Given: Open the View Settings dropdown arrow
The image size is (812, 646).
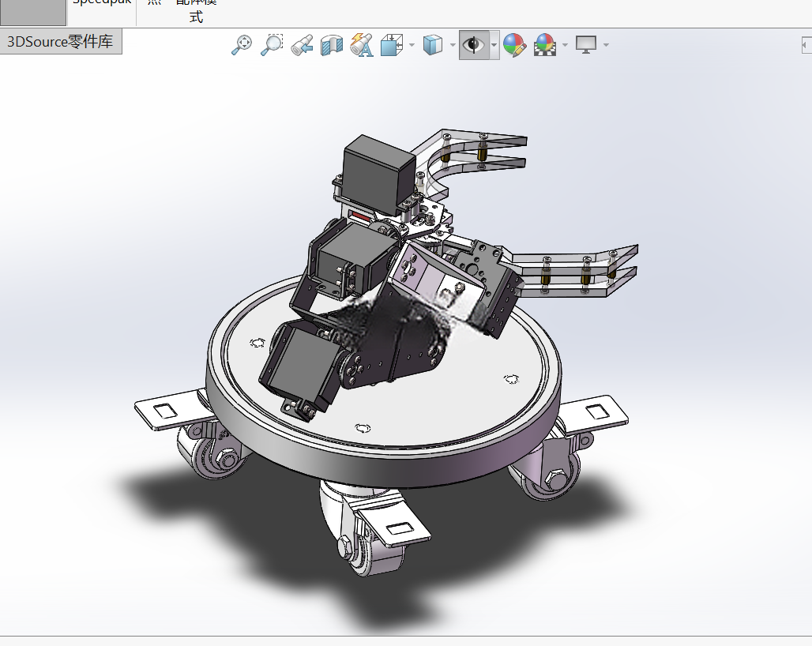Looking at the screenshot, I should (606, 45).
